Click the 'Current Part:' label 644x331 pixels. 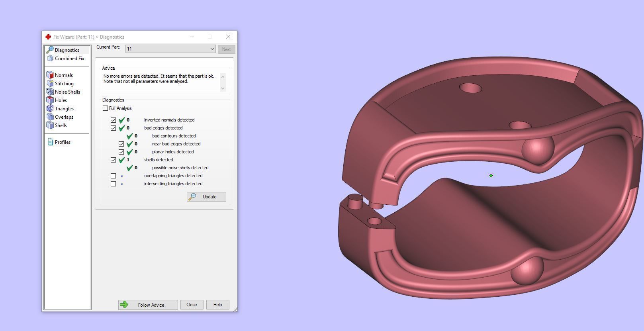tap(108, 47)
